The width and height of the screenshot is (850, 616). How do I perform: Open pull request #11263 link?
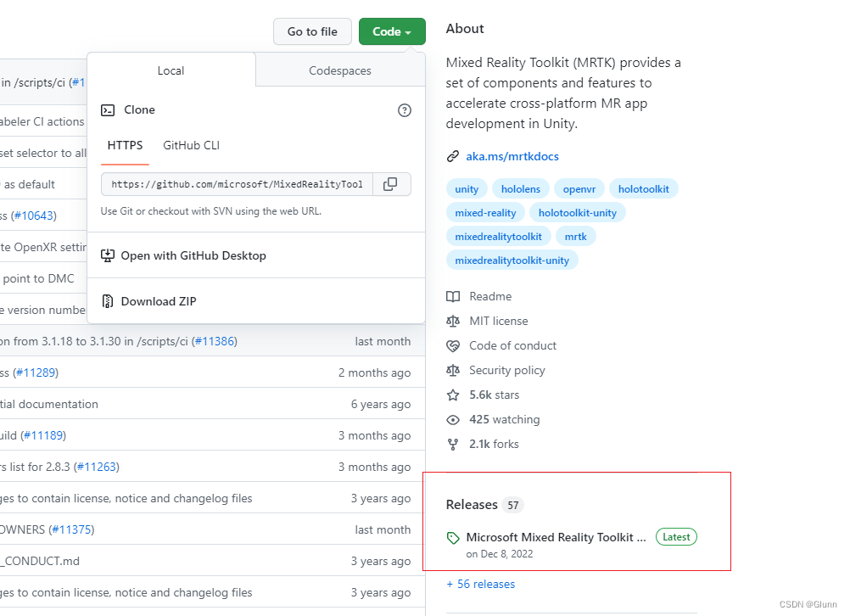click(x=97, y=468)
